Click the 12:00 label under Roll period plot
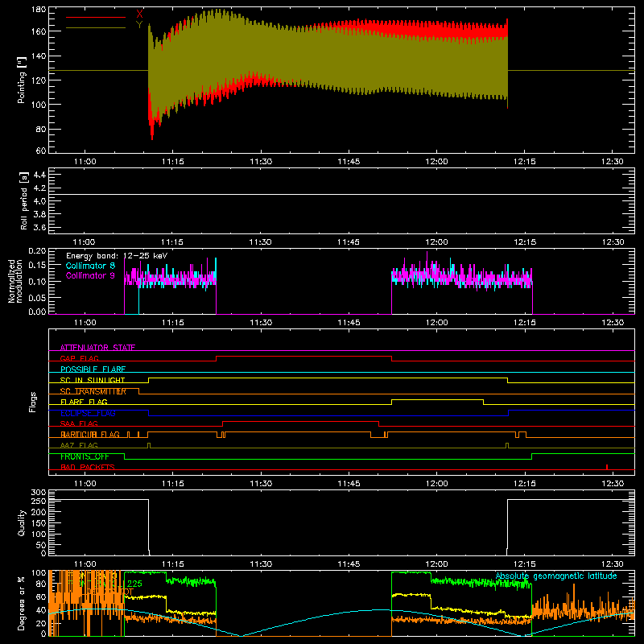Viewport: 644px width, 644px height. pos(436,242)
